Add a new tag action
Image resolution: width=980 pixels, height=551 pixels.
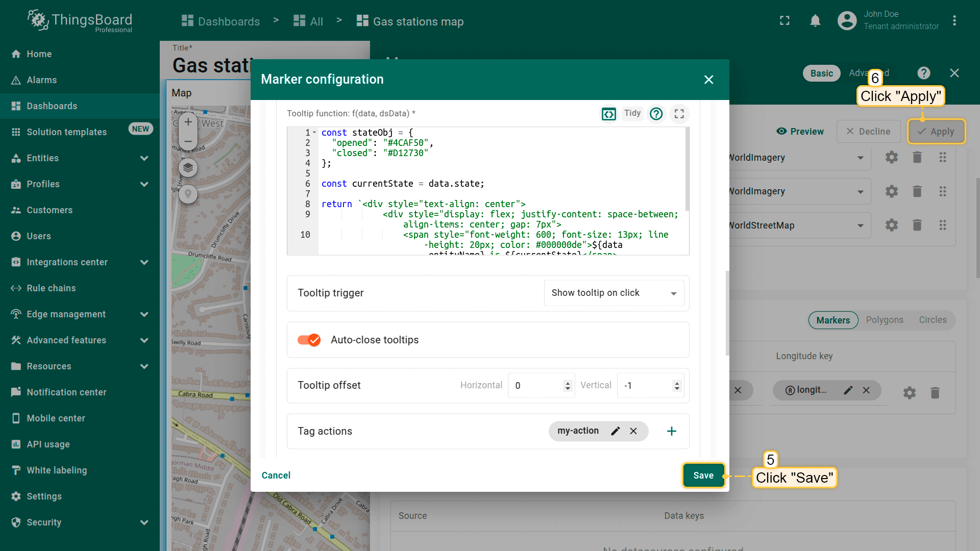671,431
